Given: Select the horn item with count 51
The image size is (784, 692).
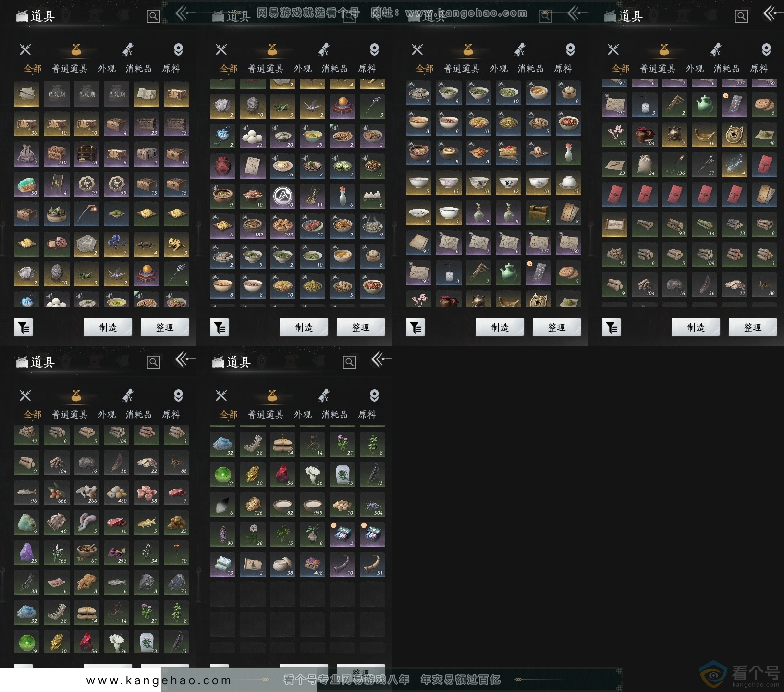Looking at the screenshot, I should click(372, 565).
